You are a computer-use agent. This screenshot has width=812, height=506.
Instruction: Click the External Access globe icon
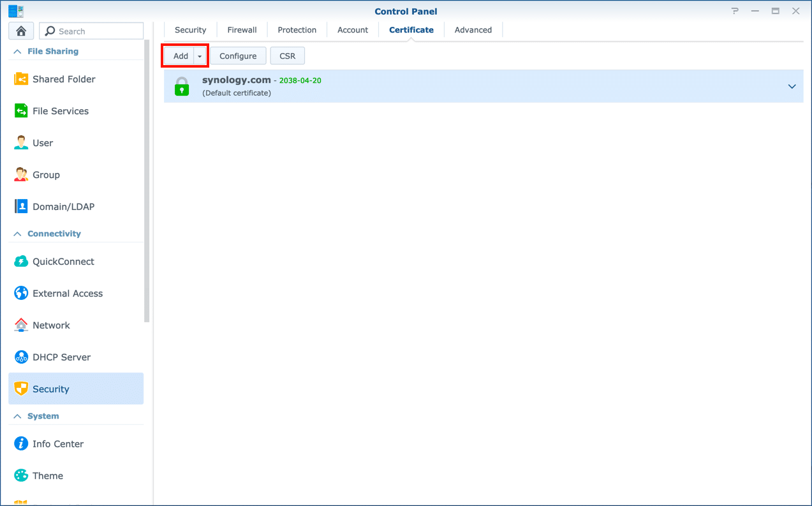pyautogui.click(x=21, y=294)
